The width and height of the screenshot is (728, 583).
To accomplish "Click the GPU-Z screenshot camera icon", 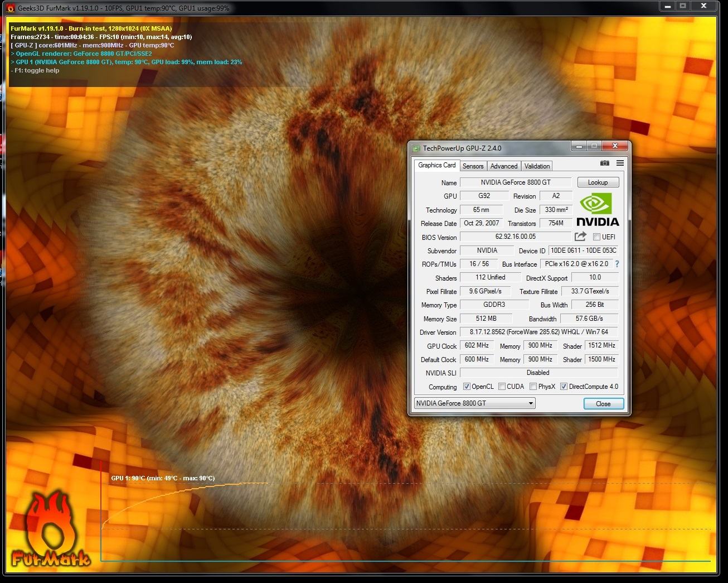I will (604, 163).
